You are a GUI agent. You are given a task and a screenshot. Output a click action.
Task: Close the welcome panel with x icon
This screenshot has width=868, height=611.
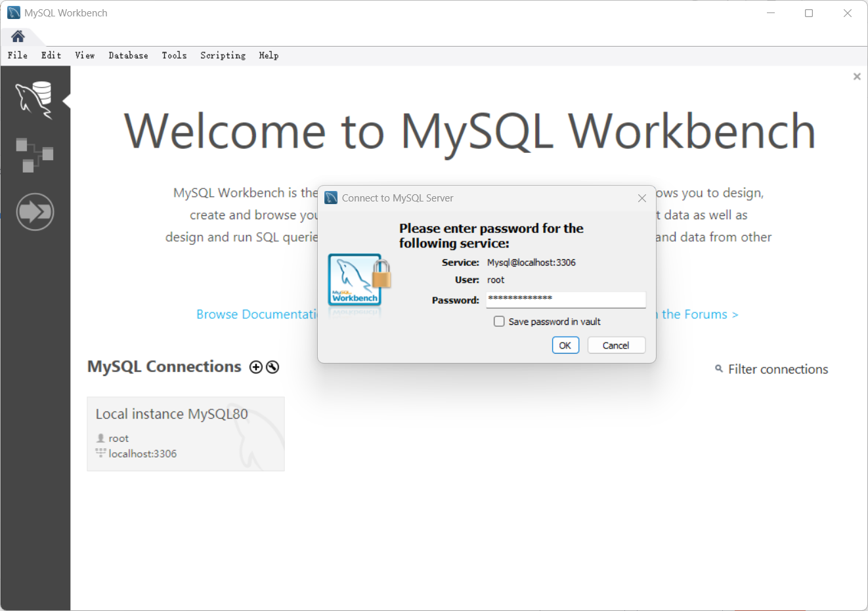(x=857, y=77)
